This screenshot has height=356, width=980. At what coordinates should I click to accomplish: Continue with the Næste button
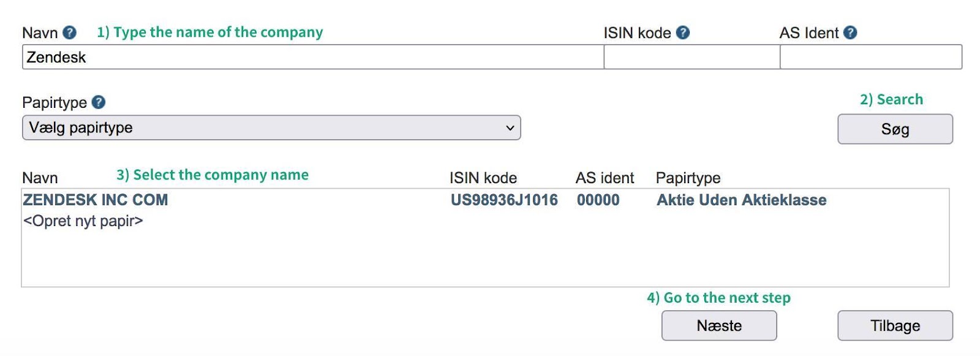tap(719, 325)
